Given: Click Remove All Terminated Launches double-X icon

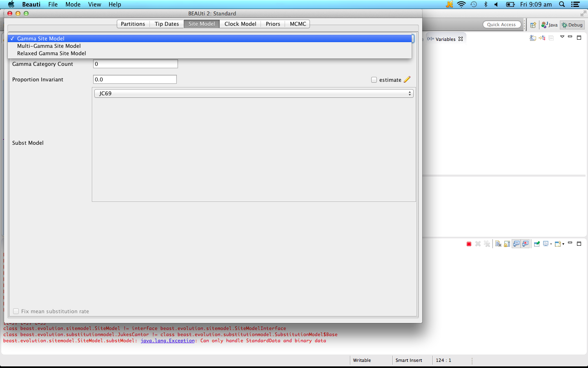Looking at the screenshot, I should click(487, 244).
